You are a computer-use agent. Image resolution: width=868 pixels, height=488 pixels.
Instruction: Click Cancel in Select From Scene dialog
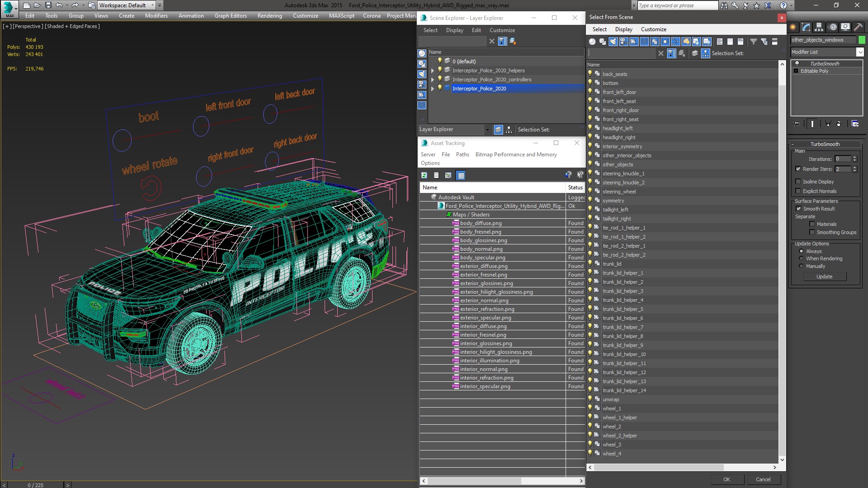763,479
